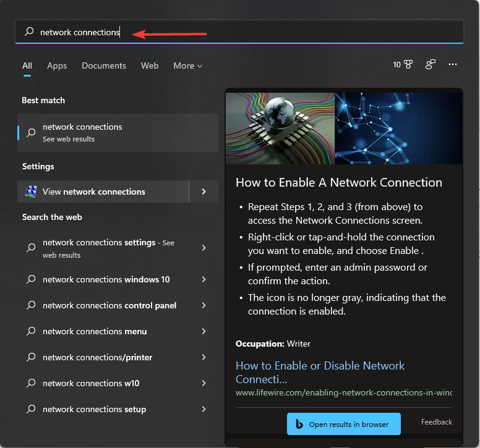Click the Bing logo on Open results button

[299, 425]
